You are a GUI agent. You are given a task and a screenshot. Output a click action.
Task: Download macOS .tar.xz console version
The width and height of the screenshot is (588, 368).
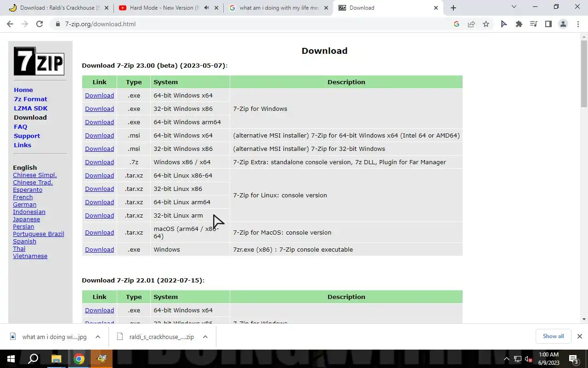pyautogui.click(x=99, y=232)
